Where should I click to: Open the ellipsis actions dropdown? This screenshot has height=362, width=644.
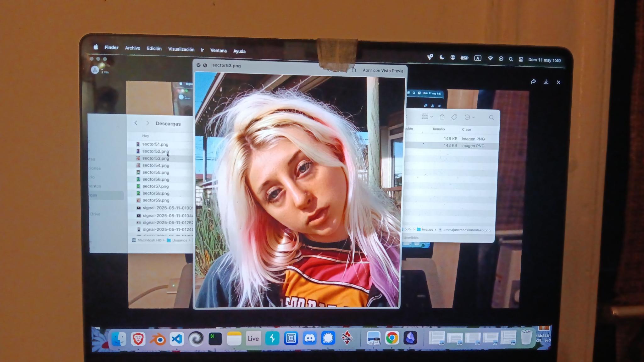pyautogui.click(x=469, y=117)
